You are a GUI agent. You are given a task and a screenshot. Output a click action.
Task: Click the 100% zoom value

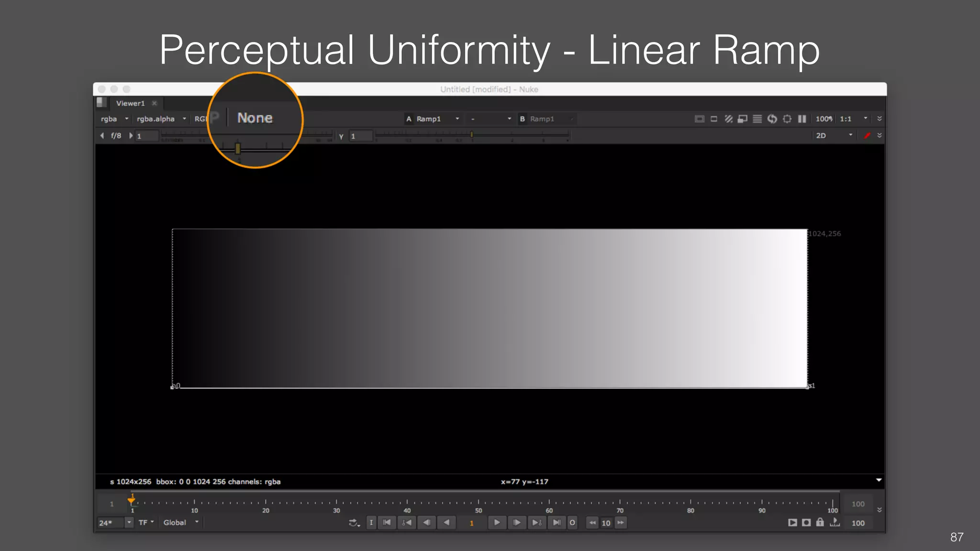(x=824, y=119)
